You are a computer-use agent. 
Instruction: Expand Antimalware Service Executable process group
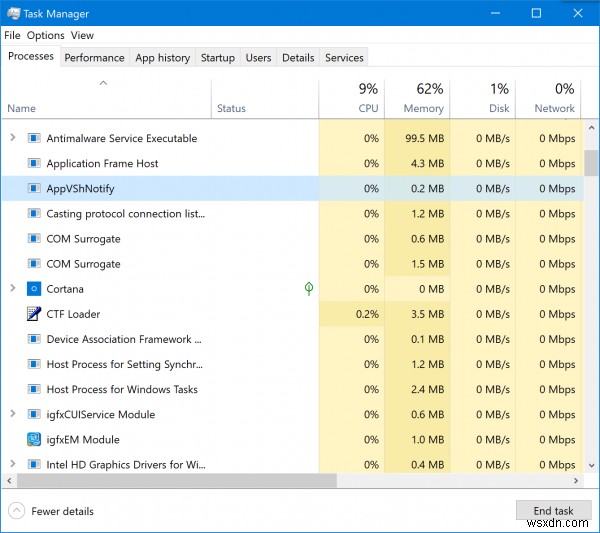[13, 137]
